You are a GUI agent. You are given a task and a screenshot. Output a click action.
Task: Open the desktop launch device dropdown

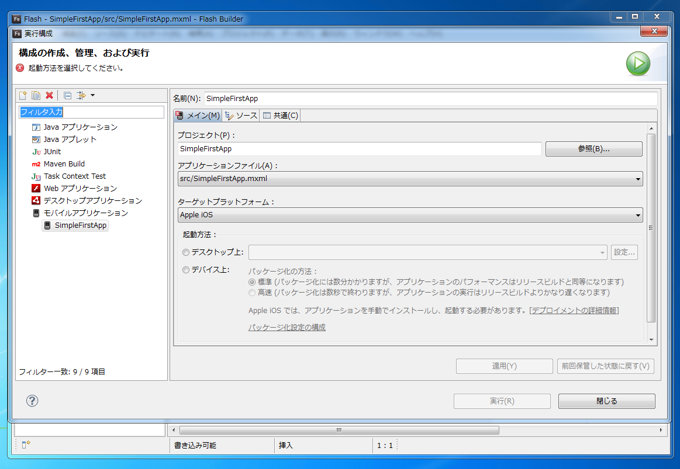(428, 252)
